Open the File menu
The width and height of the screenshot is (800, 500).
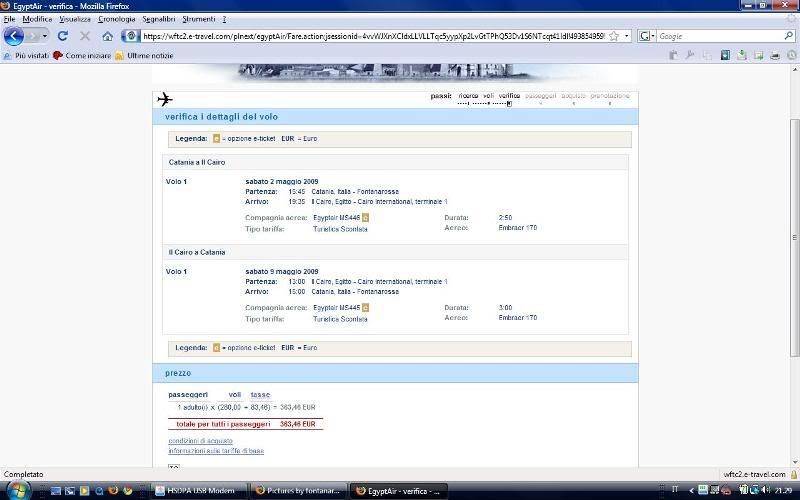pyautogui.click(x=9, y=19)
